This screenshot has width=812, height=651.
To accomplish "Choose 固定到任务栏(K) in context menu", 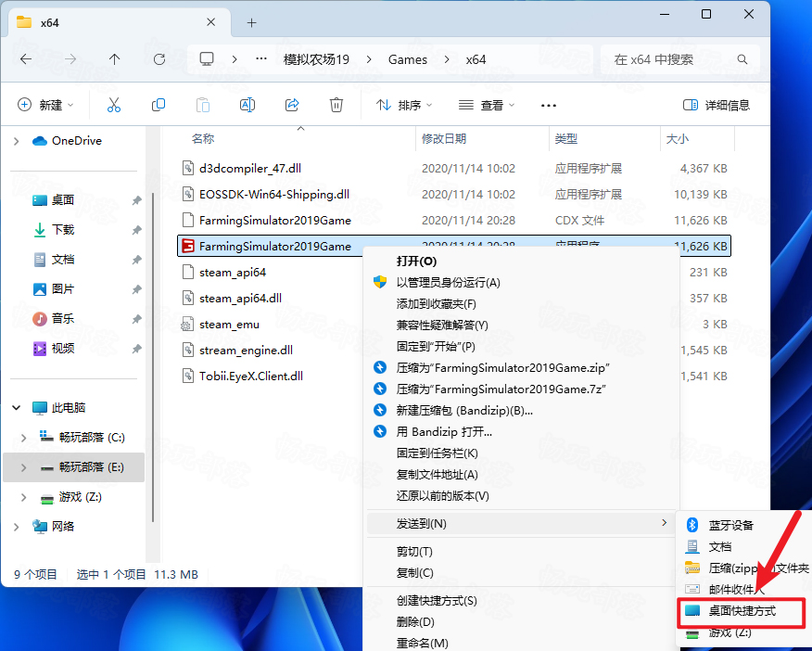I will point(438,453).
